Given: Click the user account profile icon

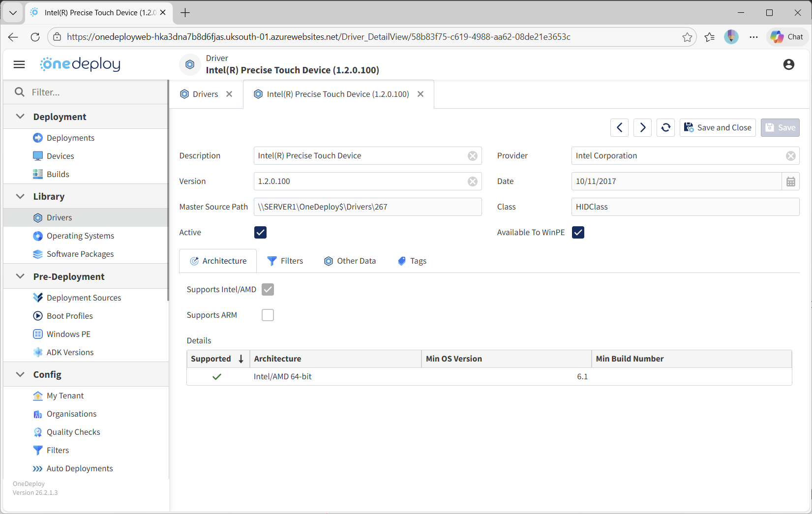Looking at the screenshot, I should click(788, 64).
